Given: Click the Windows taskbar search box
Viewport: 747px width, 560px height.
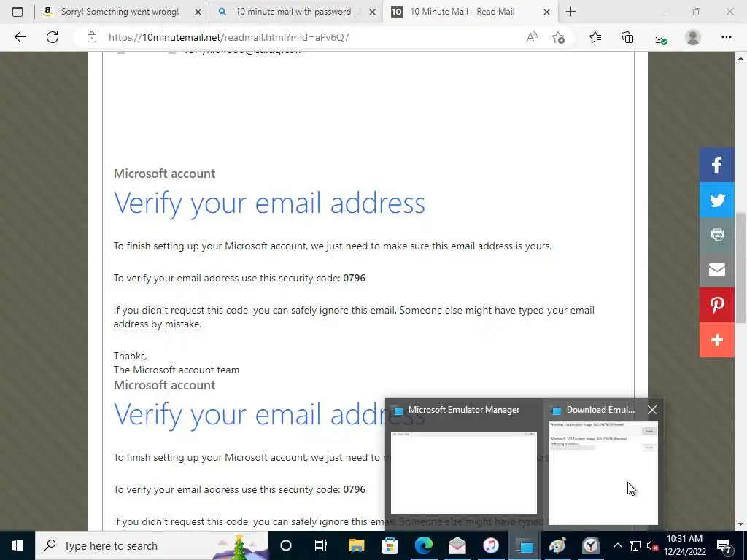Looking at the screenshot, I should click(x=152, y=545).
